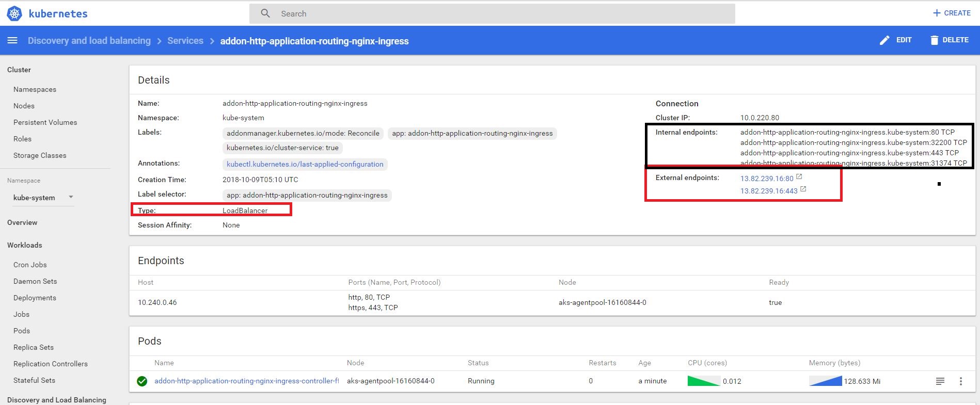Open logs icon for ingress controller pod
The image size is (980, 405).
point(940,381)
